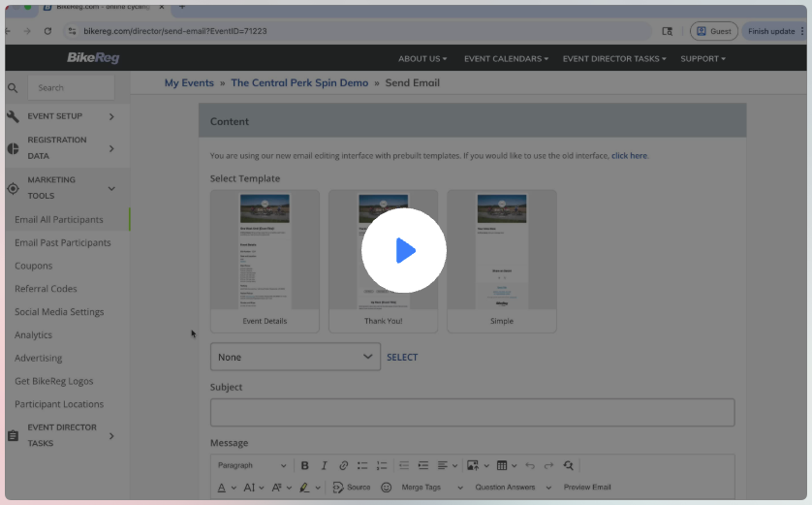Open The Central Perk Spin Demo breadcrumb

(x=299, y=82)
